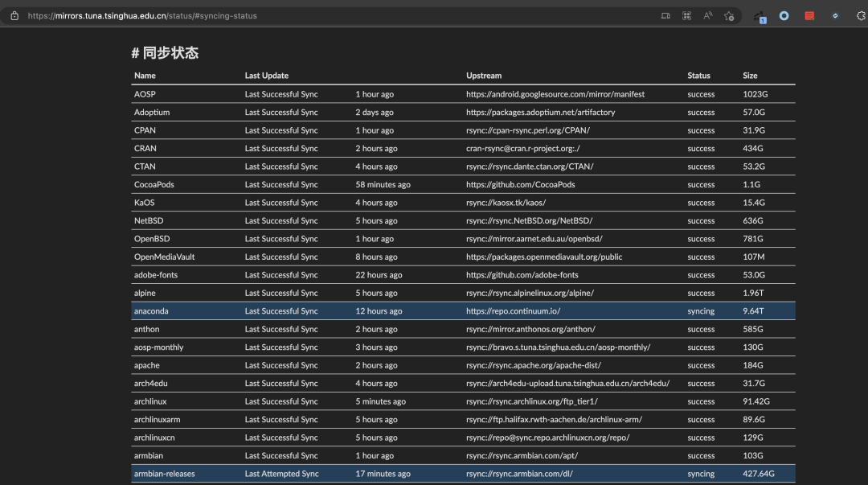Select the OpenBSD row name
This screenshot has width=868, height=485.
(x=152, y=239)
